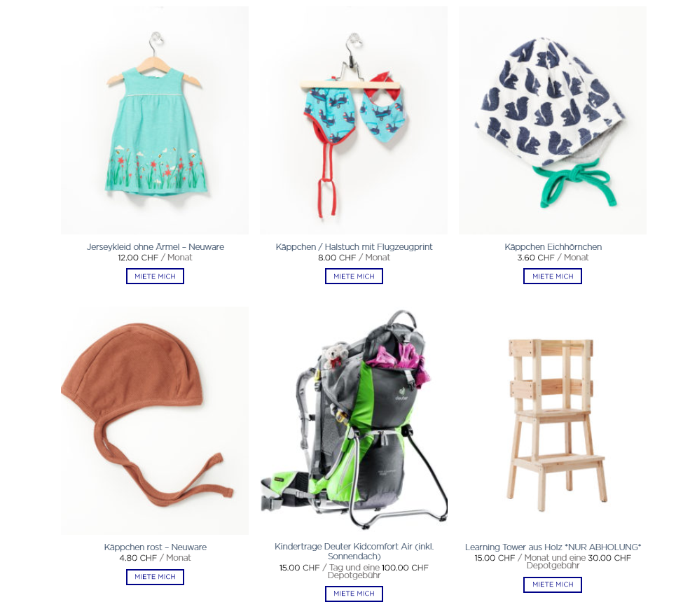Open the Käppchen / Halstuch mit Flugzeugprint link

point(354,246)
